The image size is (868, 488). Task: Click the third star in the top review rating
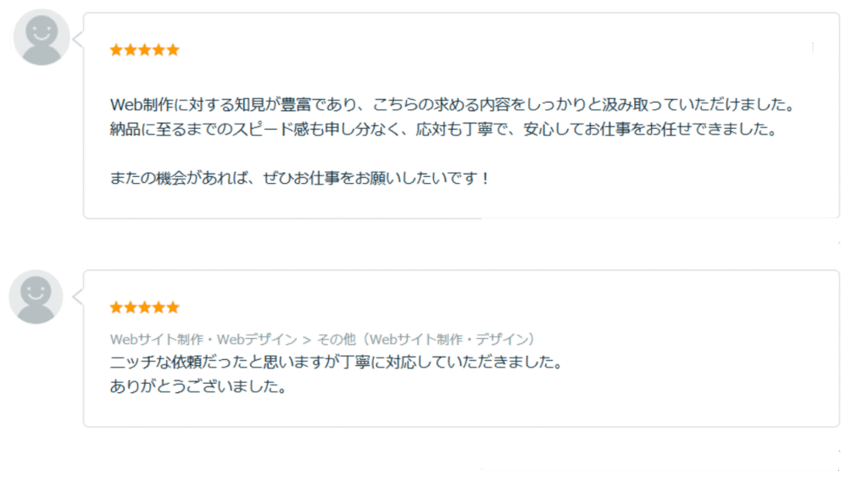pyautogui.click(x=144, y=50)
